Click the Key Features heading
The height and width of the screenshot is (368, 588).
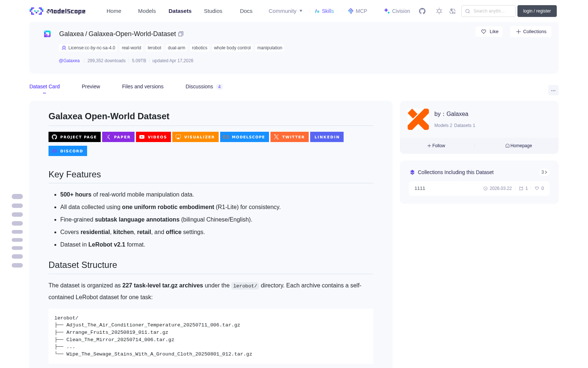pyautogui.click(x=75, y=174)
